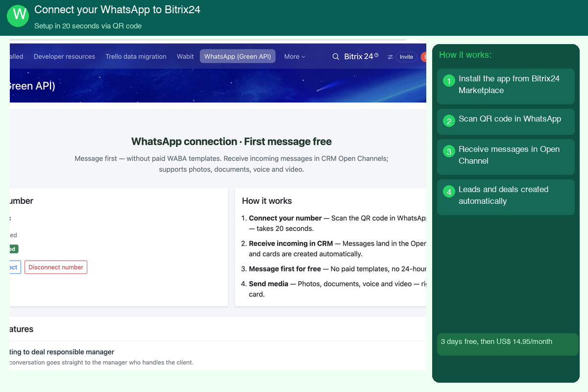Expand the More dropdown menu
The height and width of the screenshot is (392, 588).
[294, 56]
